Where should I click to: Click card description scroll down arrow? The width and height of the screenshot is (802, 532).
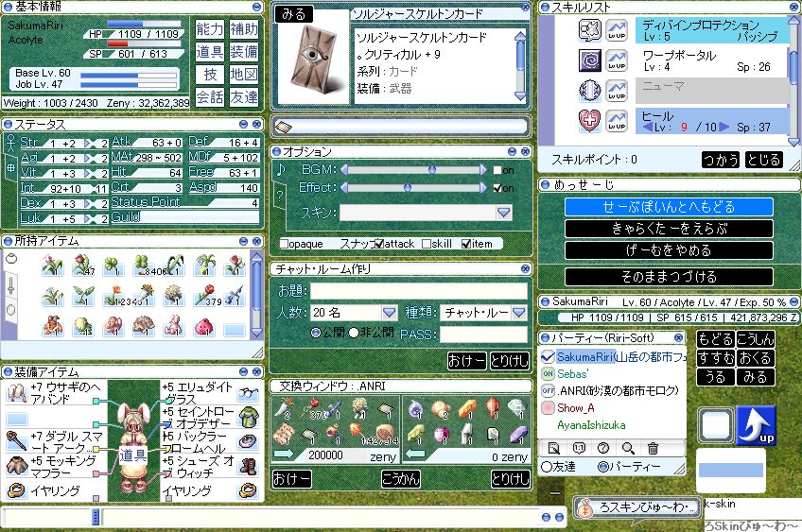pyautogui.click(x=520, y=96)
